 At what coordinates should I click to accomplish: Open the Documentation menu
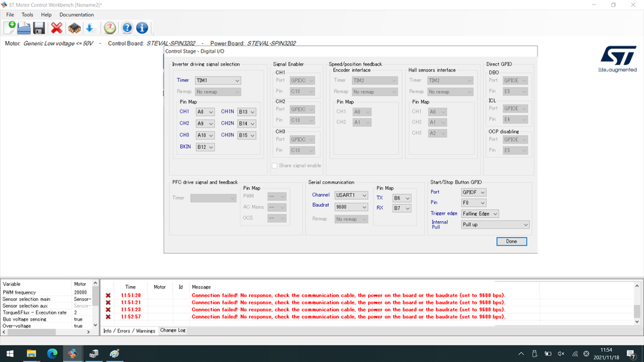(77, 15)
